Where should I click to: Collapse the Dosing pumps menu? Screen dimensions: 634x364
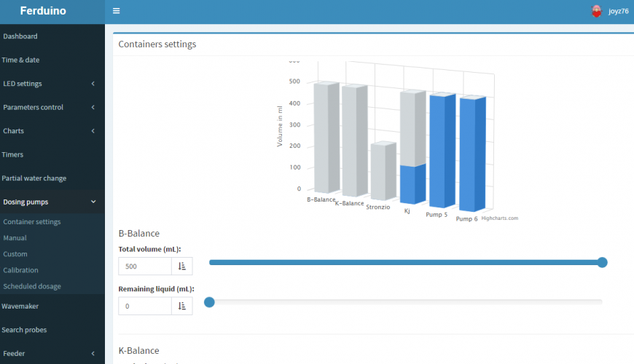tap(93, 202)
